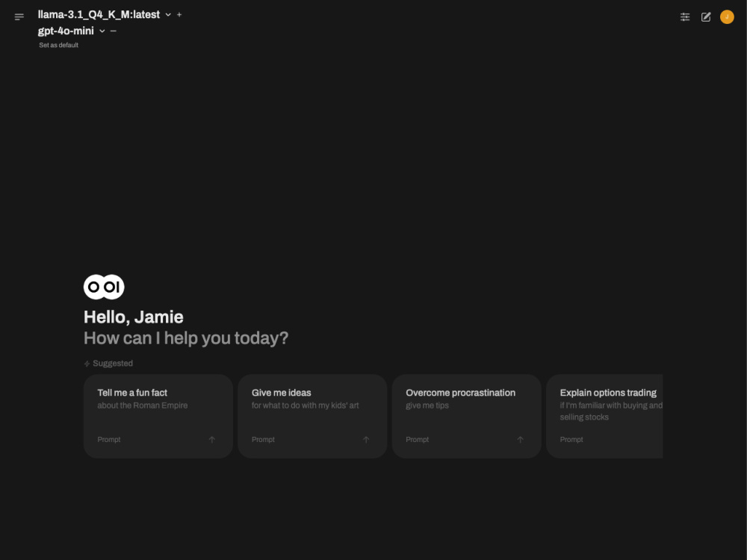Open the sidebar hamburger menu

pos(19,17)
